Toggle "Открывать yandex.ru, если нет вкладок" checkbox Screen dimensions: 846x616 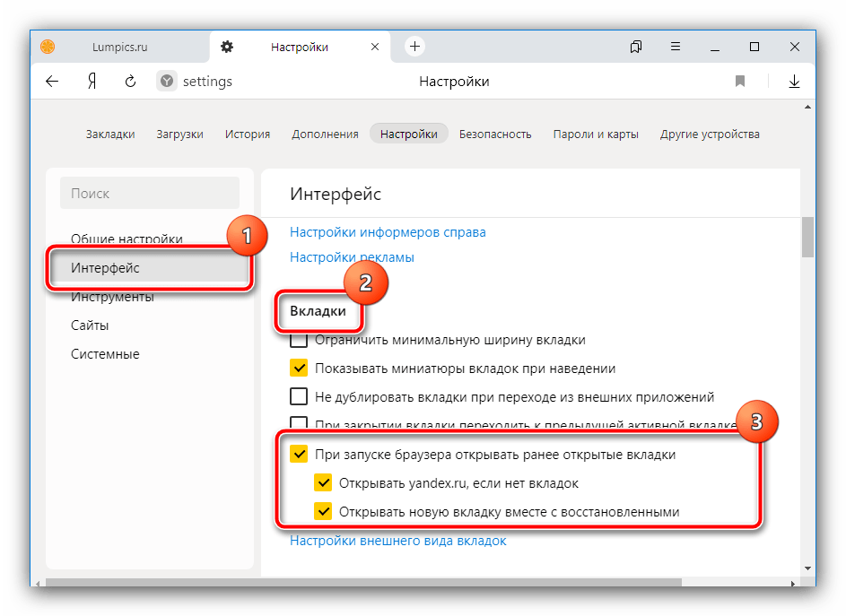click(323, 483)
